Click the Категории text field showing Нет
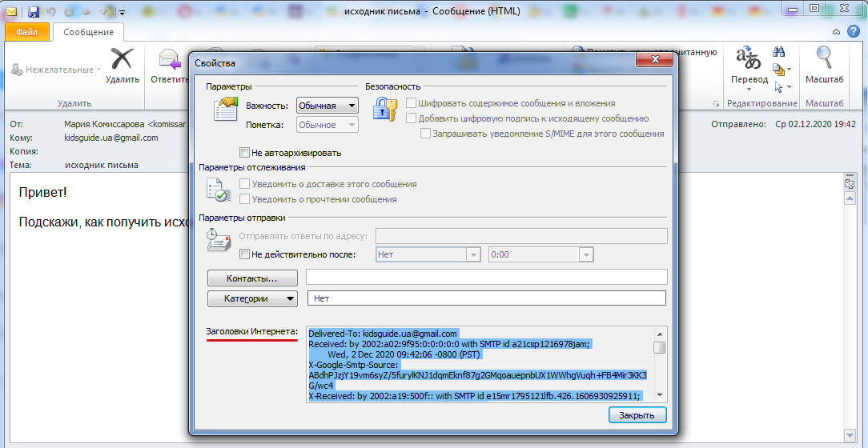 pyautogui.click(x=486, y=298)
